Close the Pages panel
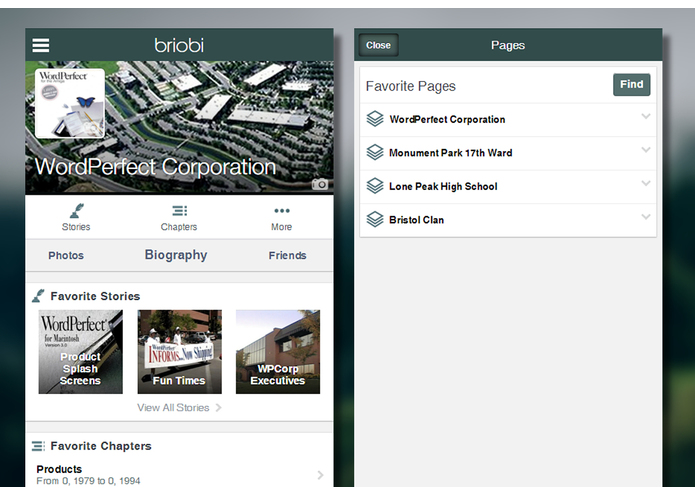The width and height of the screenshot is (695, 494). point(378,45)
